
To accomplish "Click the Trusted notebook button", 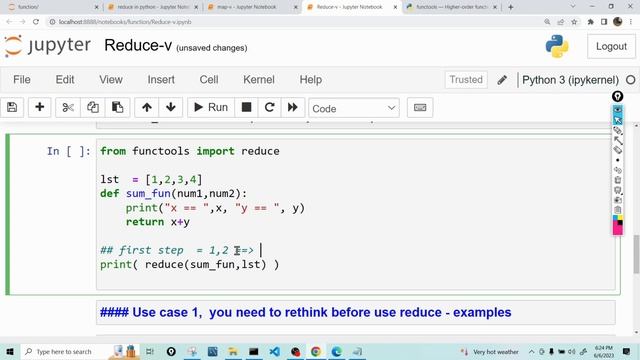I will (x=466, y=80).
